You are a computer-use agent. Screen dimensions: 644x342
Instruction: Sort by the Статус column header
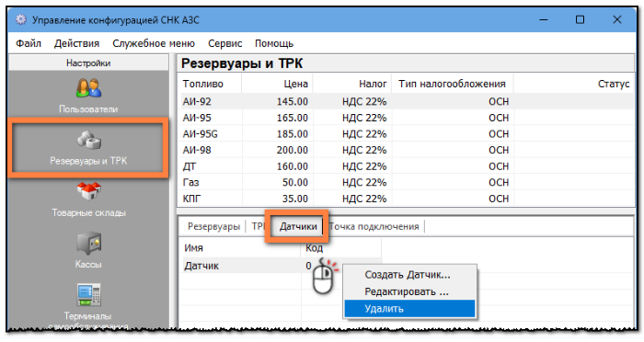(573, 84)
